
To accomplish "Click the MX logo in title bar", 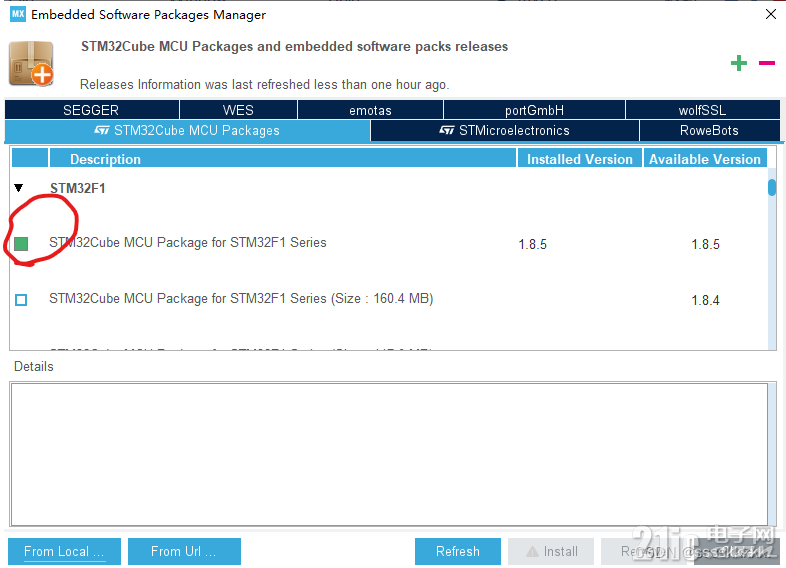I will pyautogui.click(x=18, y=14).
